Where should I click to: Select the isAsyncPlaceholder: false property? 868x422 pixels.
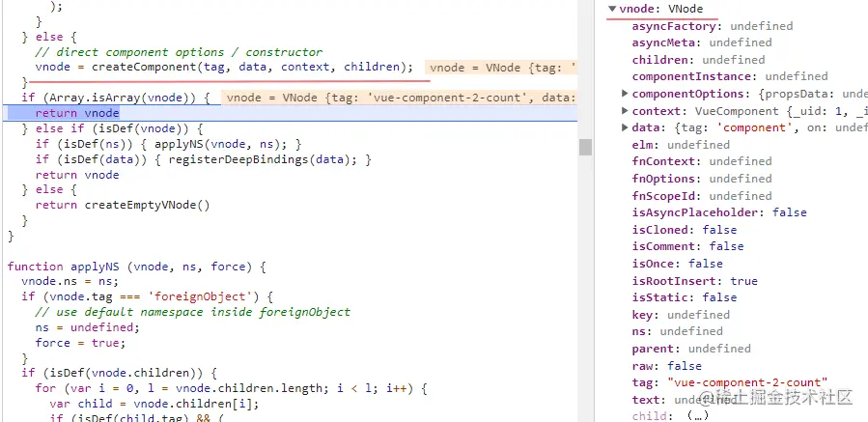coord(719,212)
